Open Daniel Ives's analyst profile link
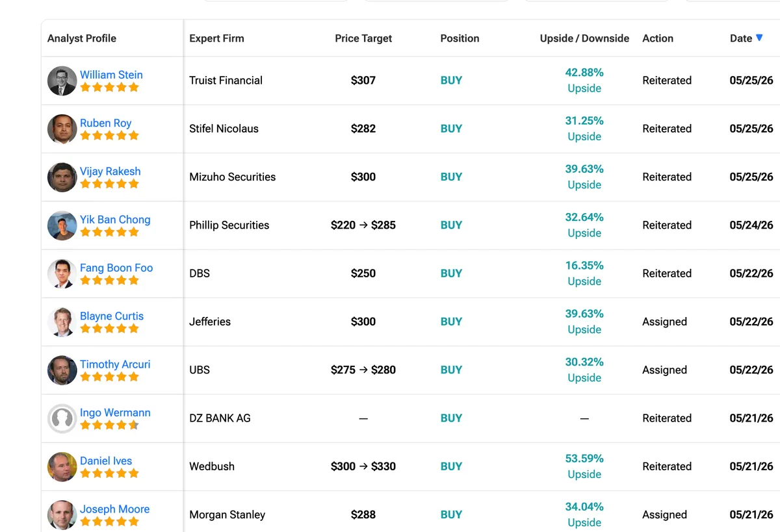The image size is (780, 532). pyautogui.click(x=106, y=461)
